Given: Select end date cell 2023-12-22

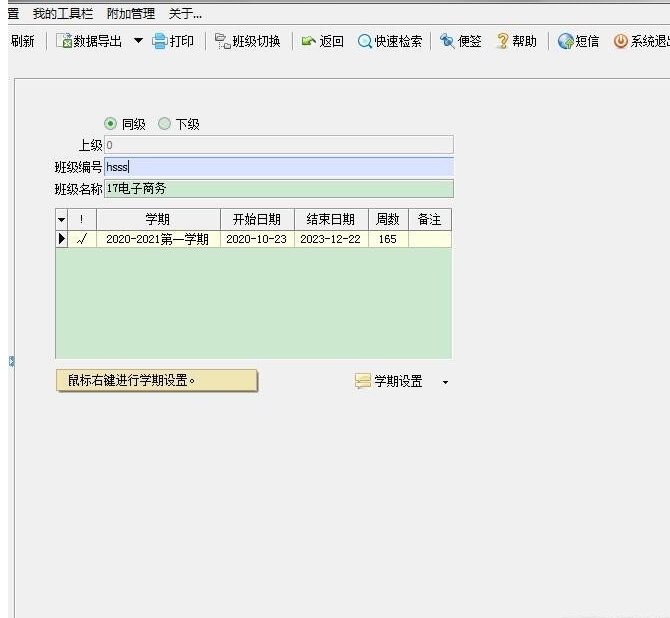Looking at the screenshot, I should pyautogui.click(x=331, y=239).
